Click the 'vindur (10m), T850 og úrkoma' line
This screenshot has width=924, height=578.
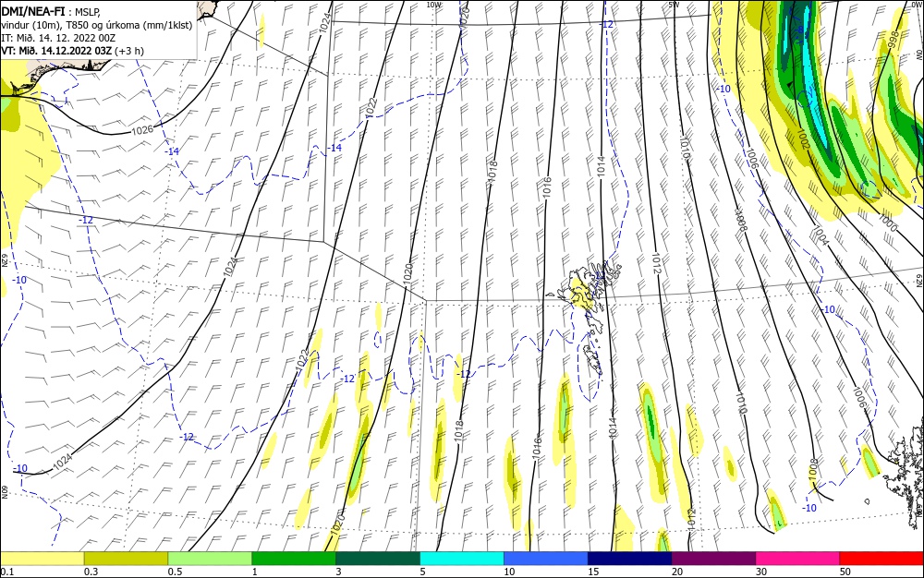click(x=97, y=25)
